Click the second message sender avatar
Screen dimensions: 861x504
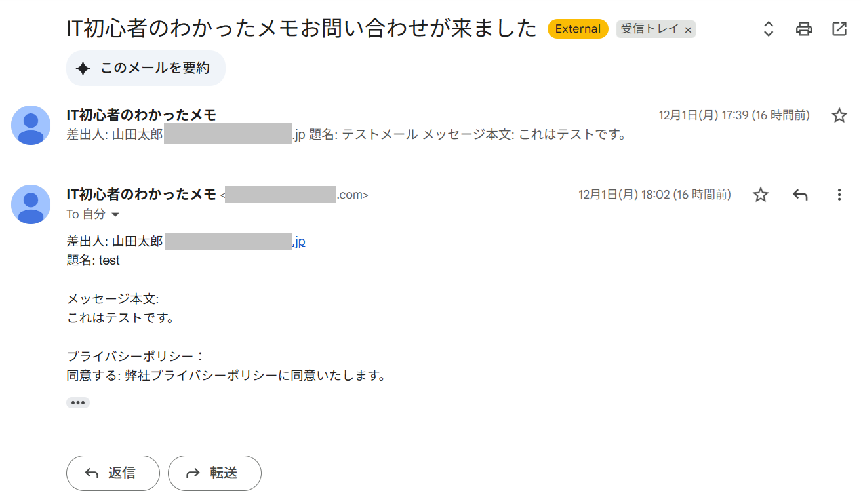click(31, 204)
